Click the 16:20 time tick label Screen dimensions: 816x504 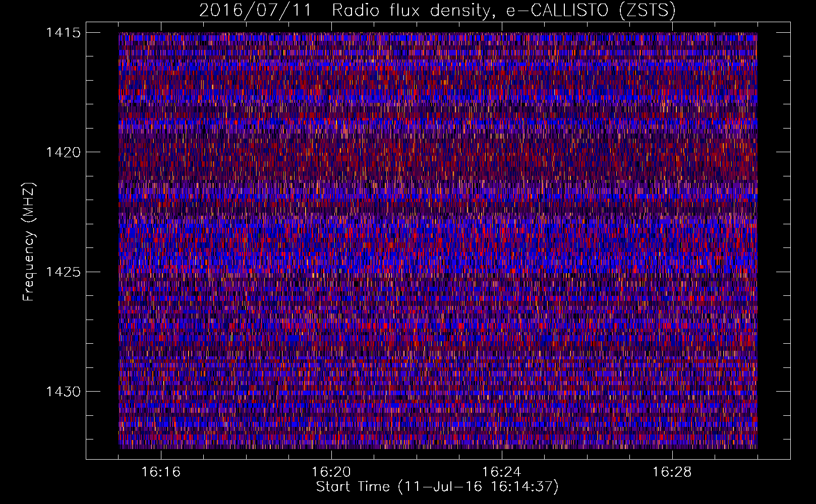(x=331, y=472)
